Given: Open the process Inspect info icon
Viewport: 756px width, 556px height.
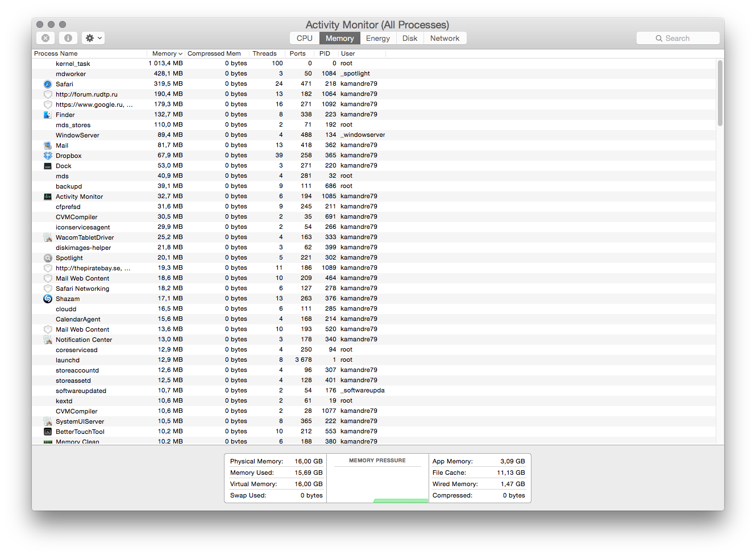Looking at the screenshot, I should pos(68,38).
